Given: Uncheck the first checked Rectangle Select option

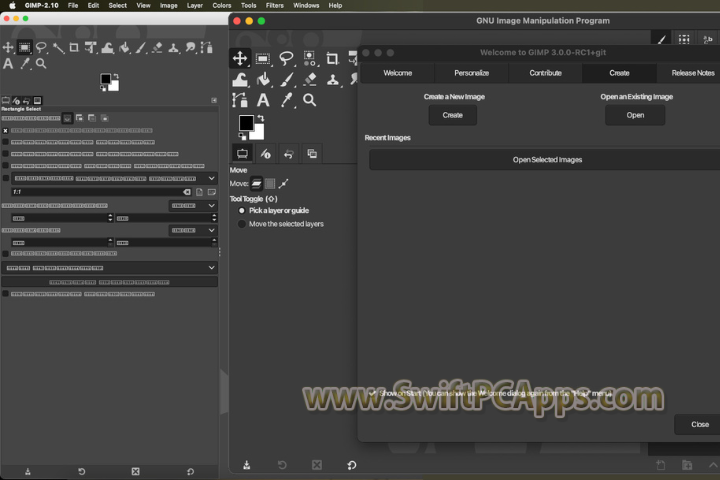Looking at the screenshot, I should tap(6, 130).
